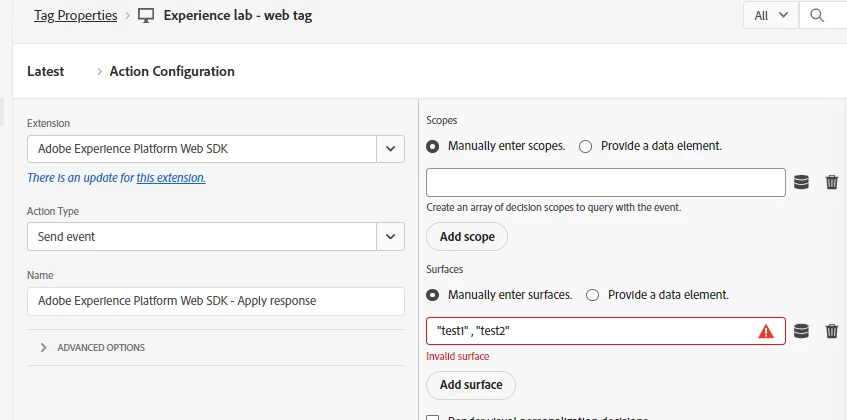
Task: Open the Action Type dropdown arrow
Action: click(391, 236)
